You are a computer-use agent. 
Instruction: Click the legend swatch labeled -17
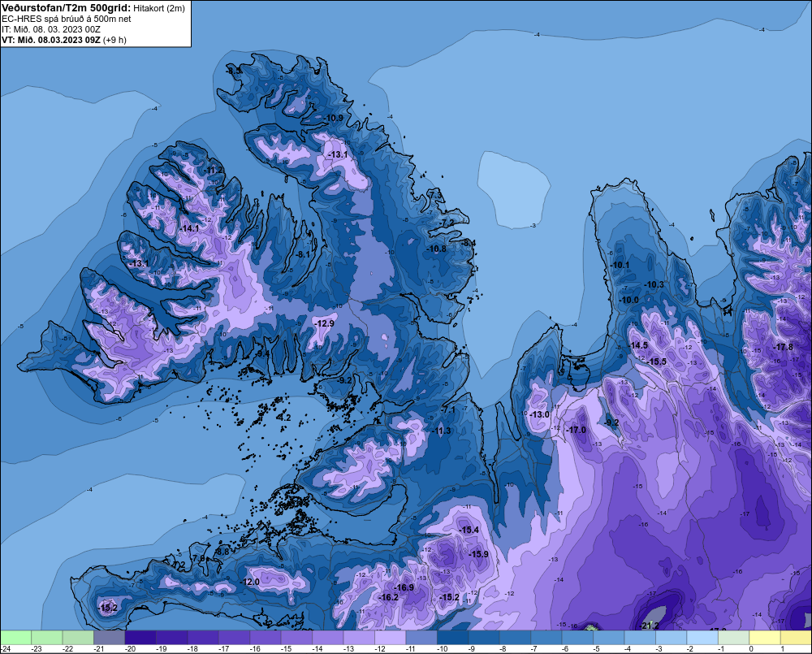point(234,637)
